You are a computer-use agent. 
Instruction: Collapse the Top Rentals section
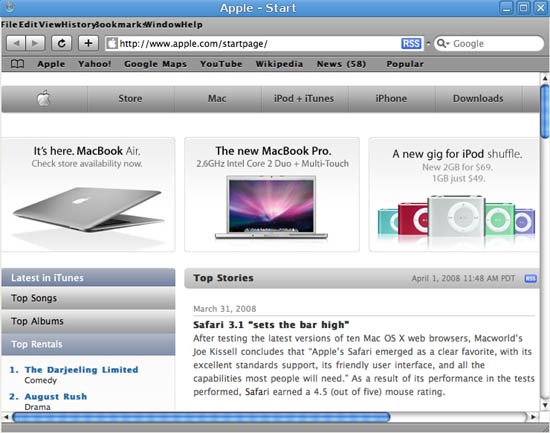pyautogui.click(x=88, y=344)
